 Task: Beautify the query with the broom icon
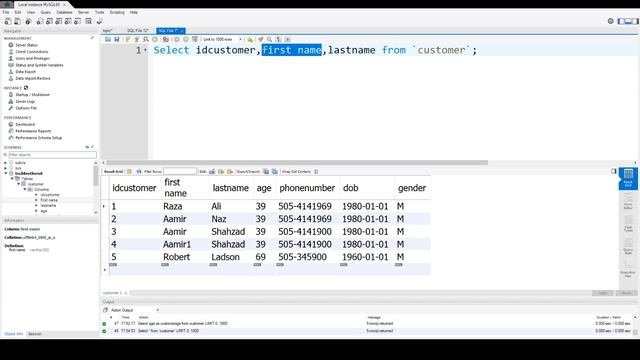260,40
